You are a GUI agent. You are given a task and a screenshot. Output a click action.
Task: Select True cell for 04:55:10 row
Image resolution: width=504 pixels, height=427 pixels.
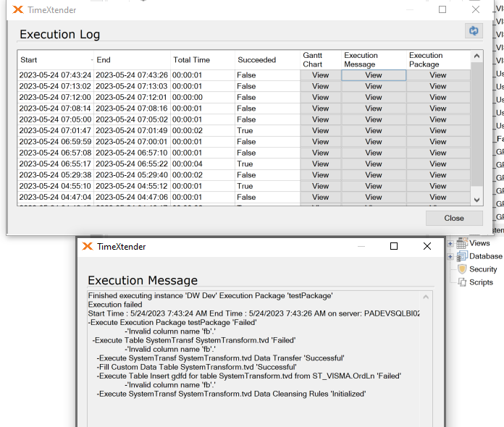pyautogui.click(x=267, y=186)
